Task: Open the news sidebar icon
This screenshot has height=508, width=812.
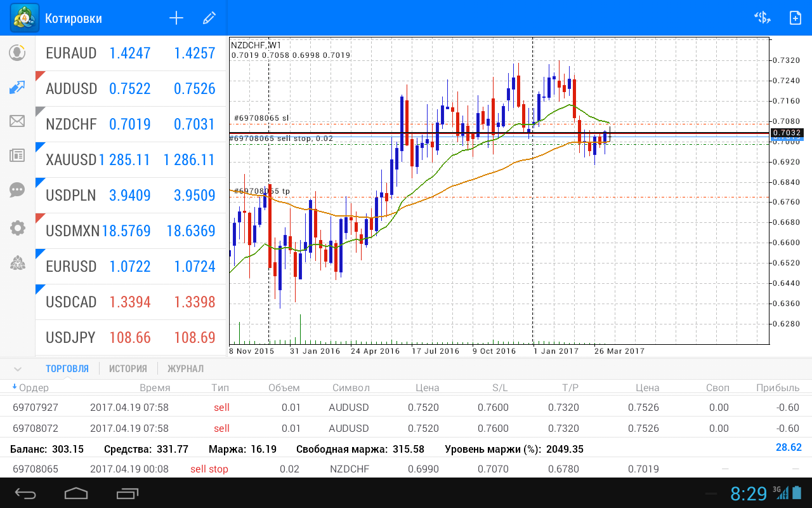Action: (18, 155)
